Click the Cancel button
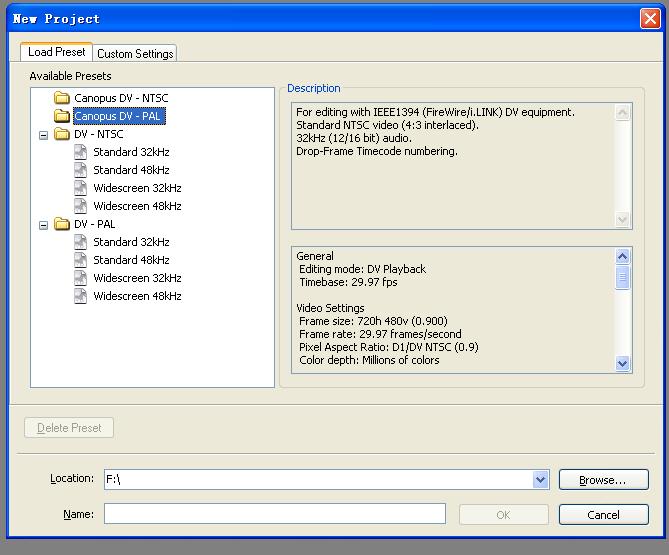669x555 pixels. [x=604, y=515]
